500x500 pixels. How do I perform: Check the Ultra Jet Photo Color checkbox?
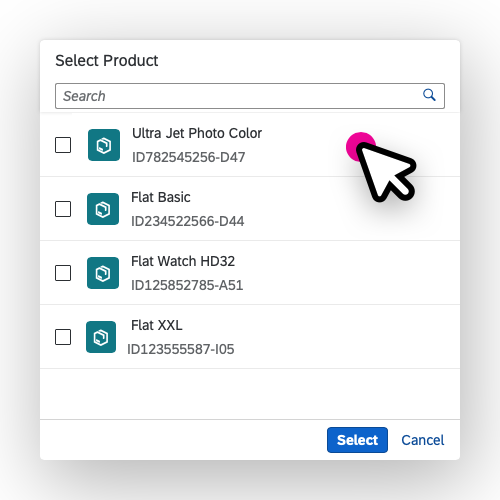pos(63,145)
